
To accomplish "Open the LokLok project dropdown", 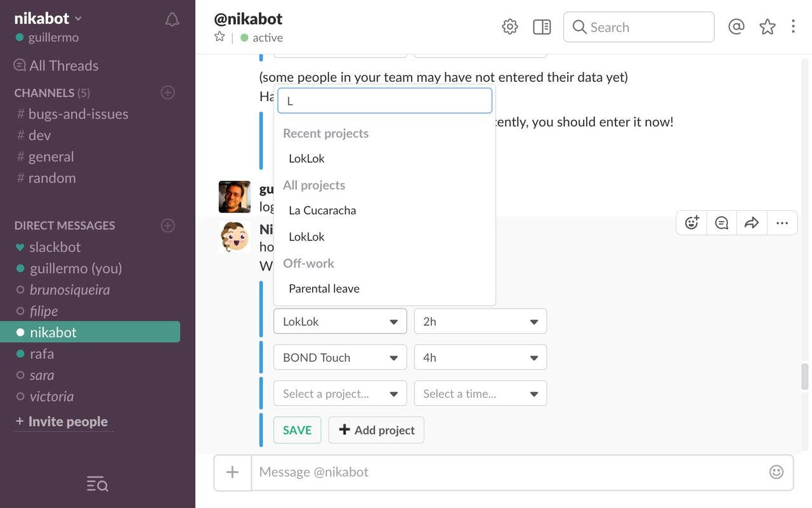I will click(340, 321).
